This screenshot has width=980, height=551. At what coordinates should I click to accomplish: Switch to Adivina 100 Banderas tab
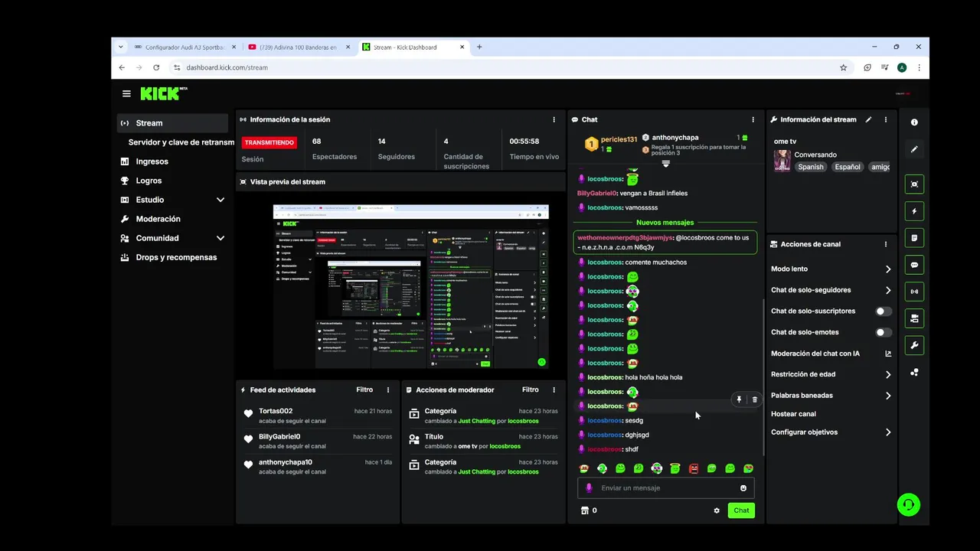click(x=299, y=47)
